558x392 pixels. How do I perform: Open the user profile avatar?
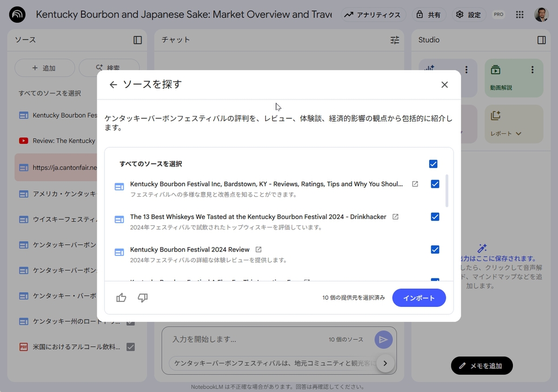point(541,14)
